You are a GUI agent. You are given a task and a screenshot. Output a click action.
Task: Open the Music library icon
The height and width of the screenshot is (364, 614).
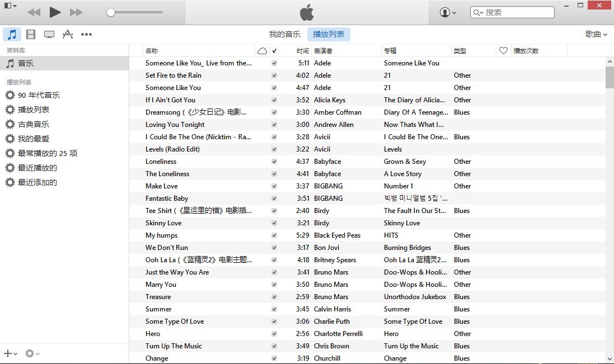(12, 35)
